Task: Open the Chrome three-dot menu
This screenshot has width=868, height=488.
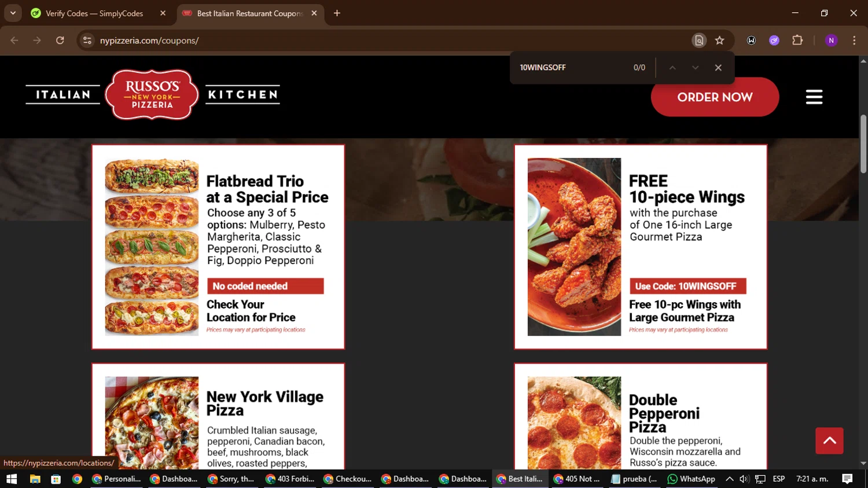Action: (854, 41)
